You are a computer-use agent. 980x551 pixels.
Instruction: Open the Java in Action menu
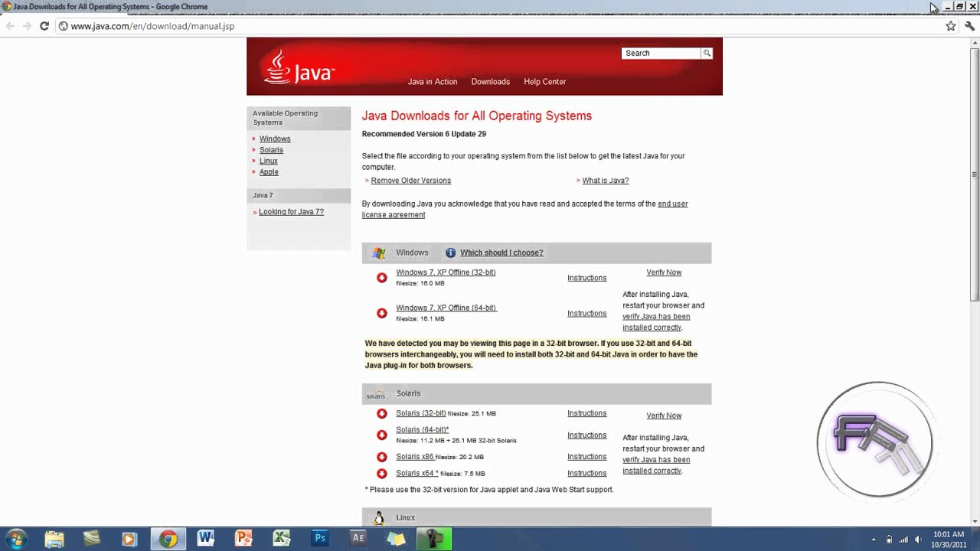coord(433,82)
